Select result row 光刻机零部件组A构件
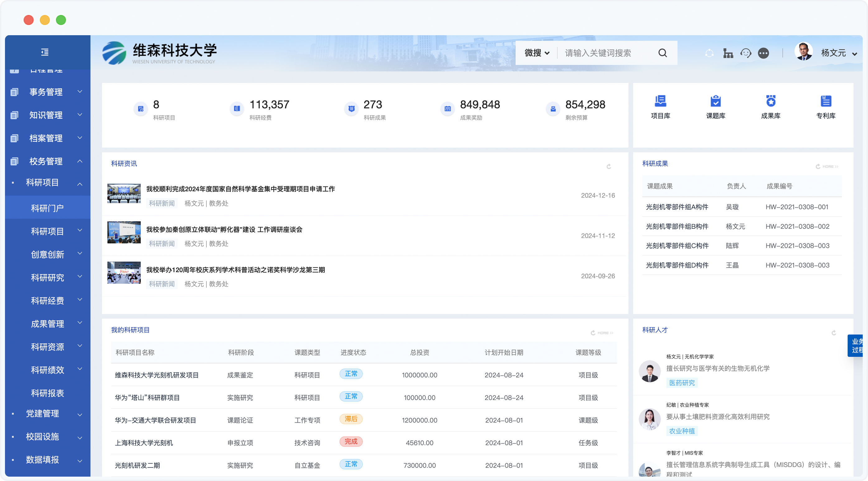 [x=742, y=207]
